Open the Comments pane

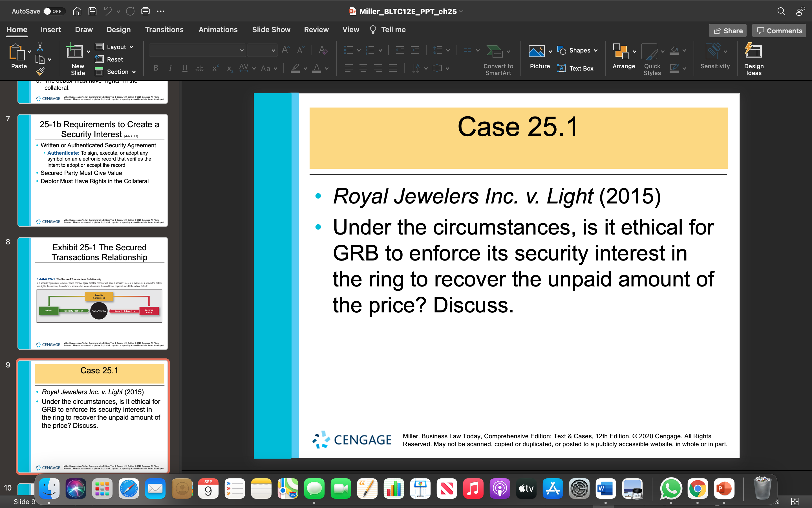(779, 30)
